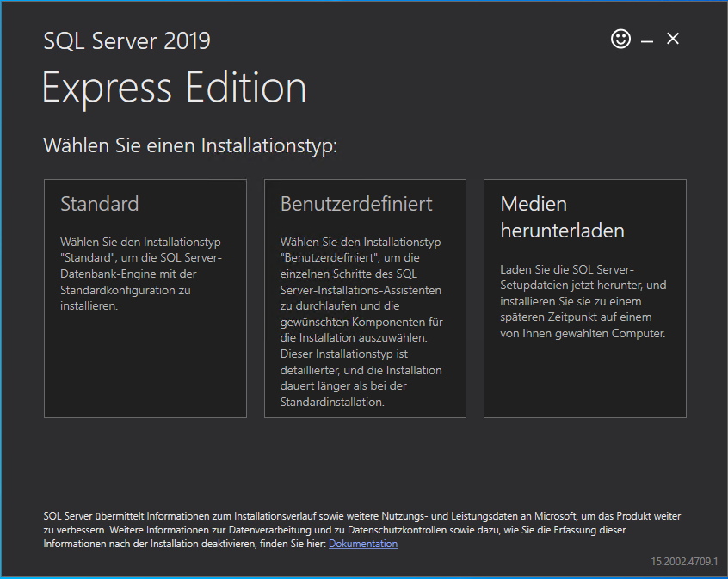
Task: Open the Dokumentation link
Action: (363, 544)
